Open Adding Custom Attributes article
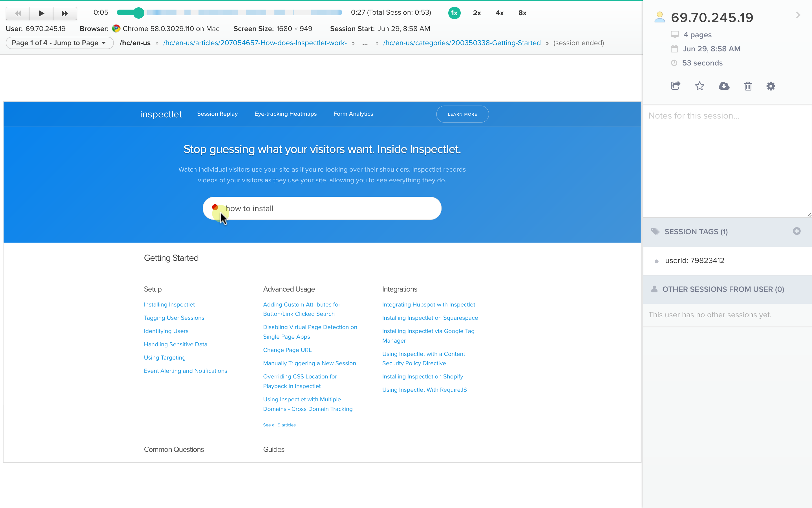This screenshot has height=508, width=812. 301,309
